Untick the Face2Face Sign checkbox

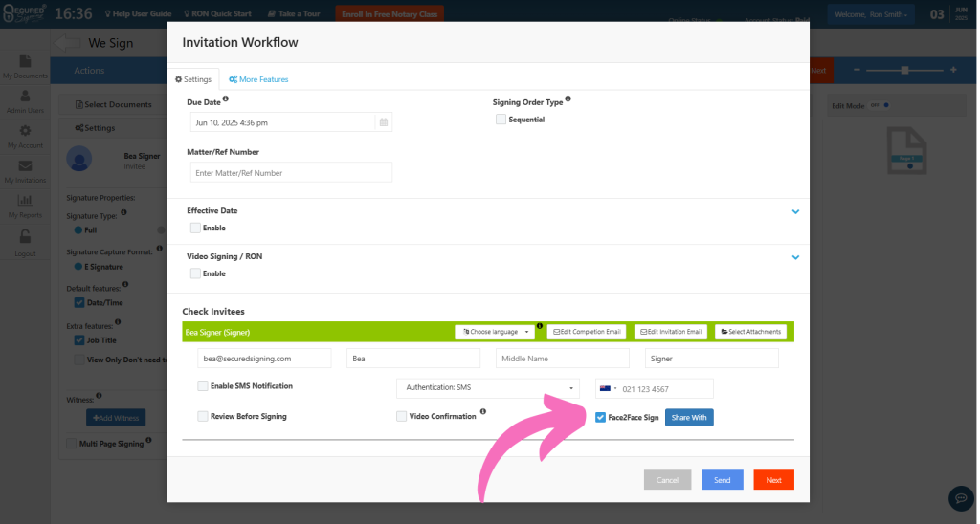(601, 417)
